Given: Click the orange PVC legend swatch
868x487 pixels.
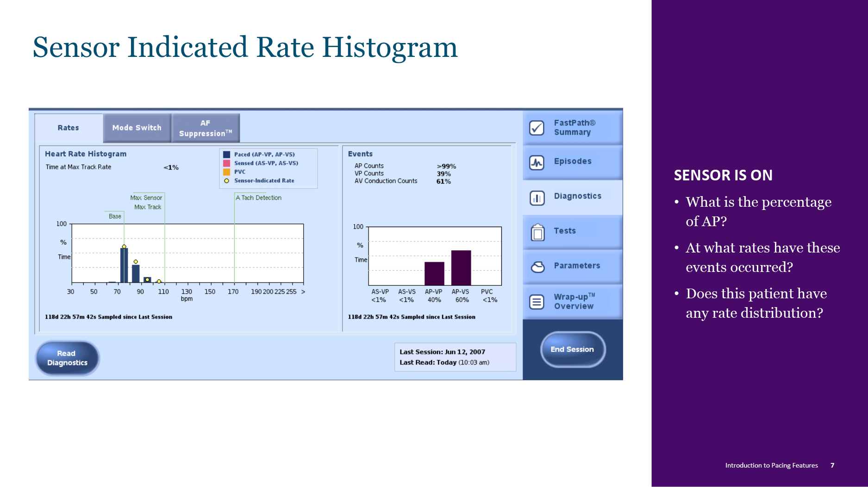Looking at the screenshot, I should (x=226, y=172).
